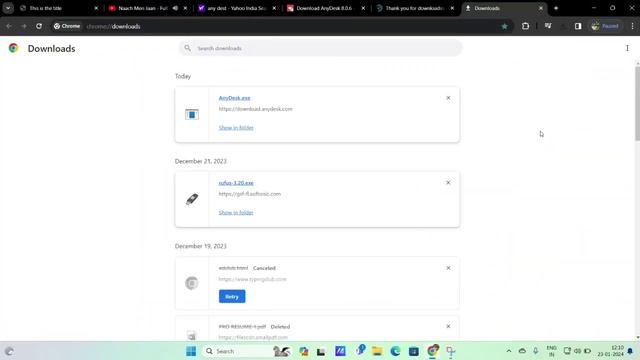This screenshot has width=640, height=360.
Task: Toggle the Chrome side panel icon
Action: point(578,26)
